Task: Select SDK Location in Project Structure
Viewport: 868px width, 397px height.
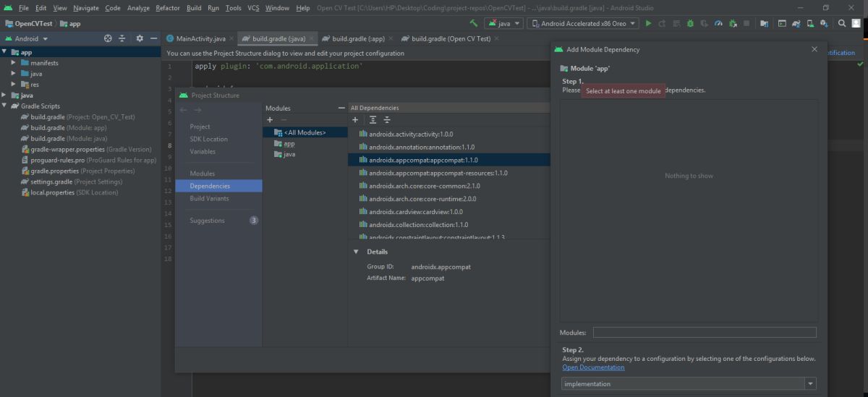Action: point(208,139)
